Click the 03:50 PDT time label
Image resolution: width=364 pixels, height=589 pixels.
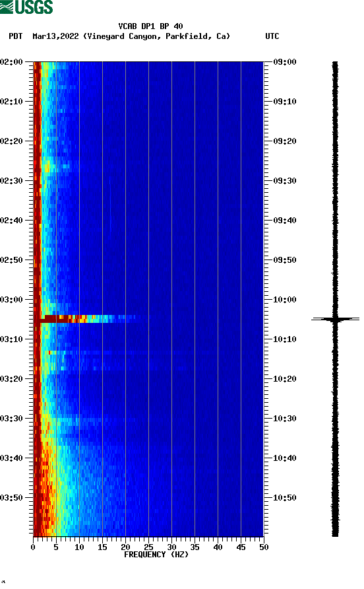(x=11, y=498)
